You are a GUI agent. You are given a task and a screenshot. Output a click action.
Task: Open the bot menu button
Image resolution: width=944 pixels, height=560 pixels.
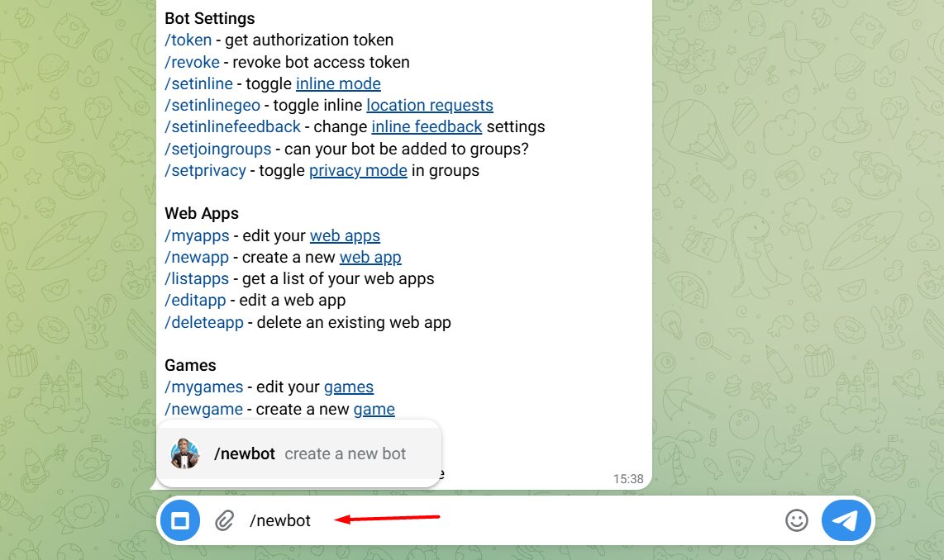tap(180, 520)
